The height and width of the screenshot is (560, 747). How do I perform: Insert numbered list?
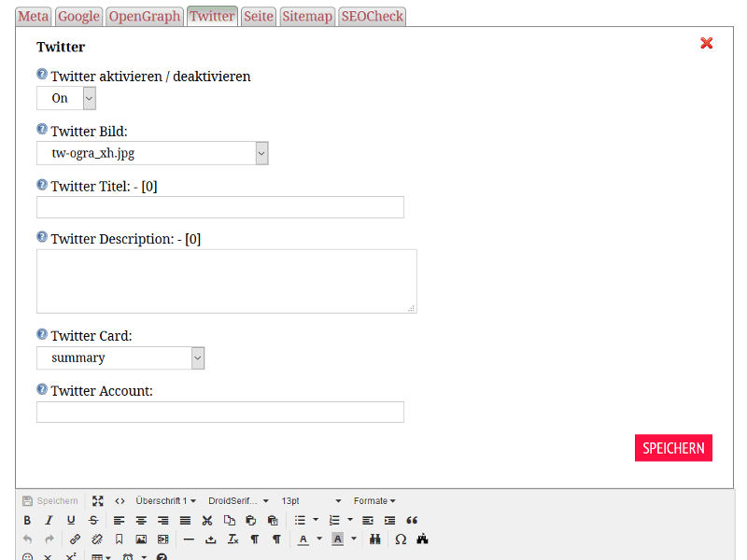(334, 521)
